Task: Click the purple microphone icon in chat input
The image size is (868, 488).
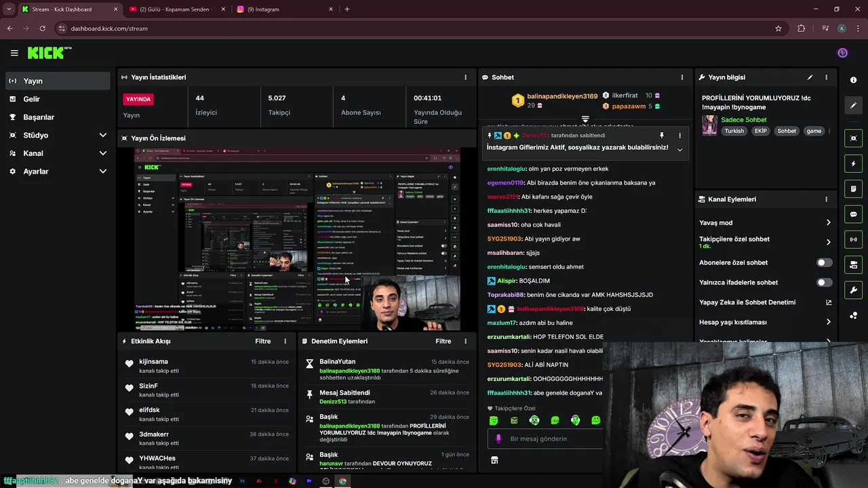Action: coord(499,439)
